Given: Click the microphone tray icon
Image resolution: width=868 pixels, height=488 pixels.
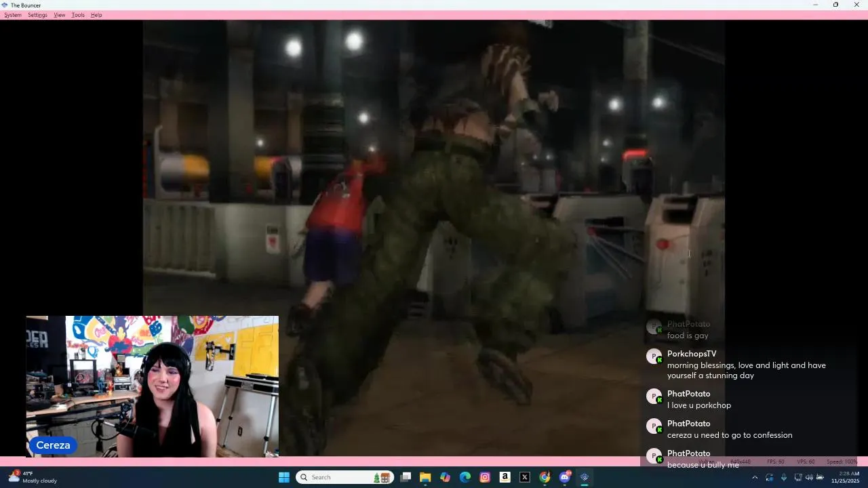Looking at the screenshot, I should 784,477.
